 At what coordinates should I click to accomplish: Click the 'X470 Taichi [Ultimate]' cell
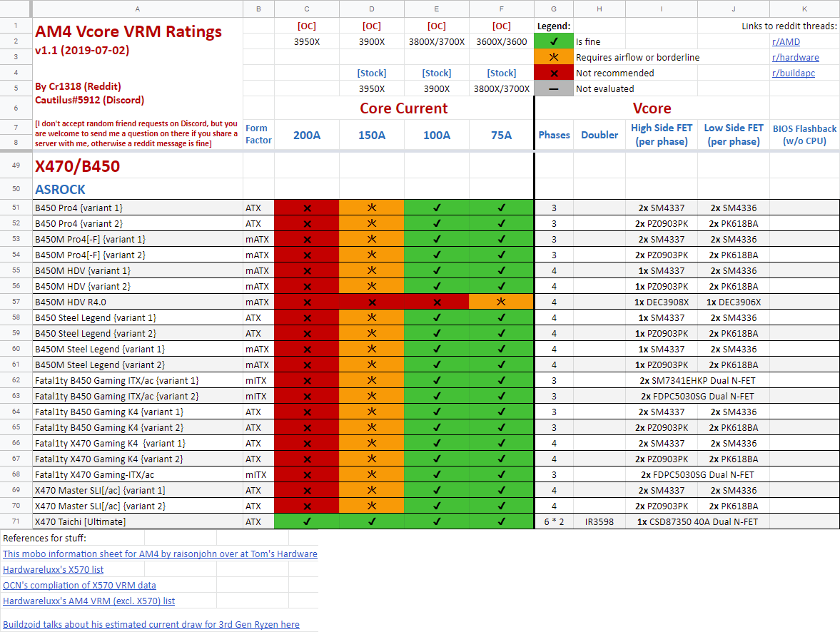138,521
